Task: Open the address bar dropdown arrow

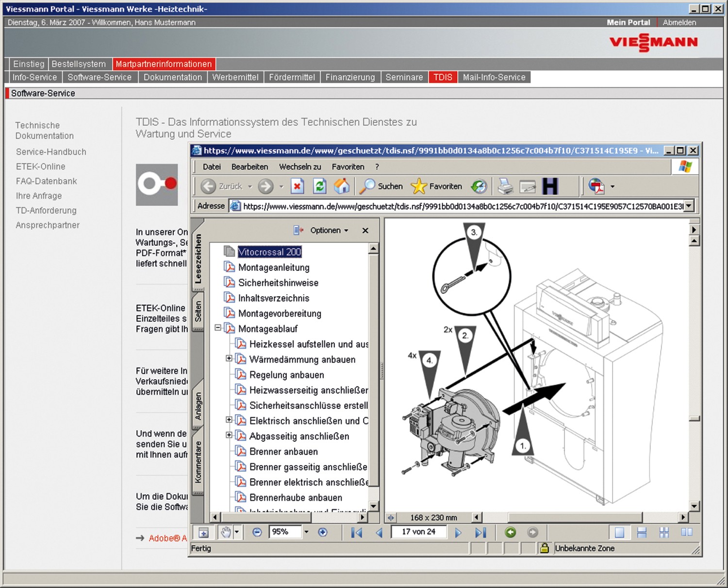Action: pyautogui.click(x=689, y=206)
